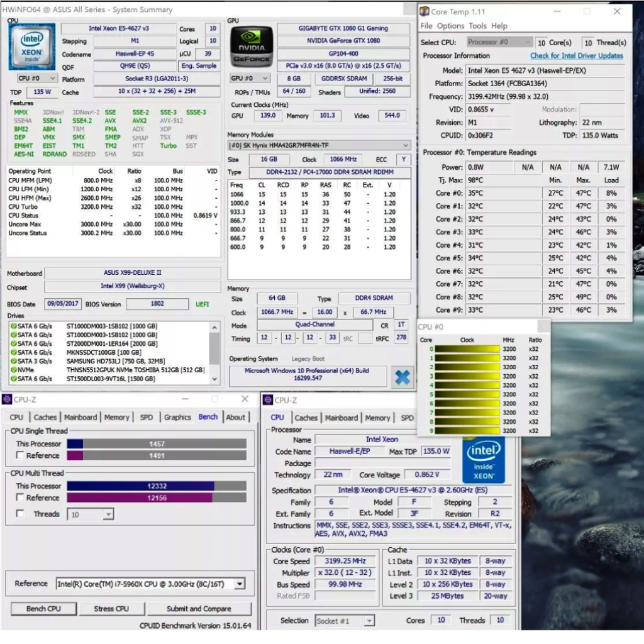Open the Help menu in Core Temp
The image size is (644, 644).
coord(499,26)
